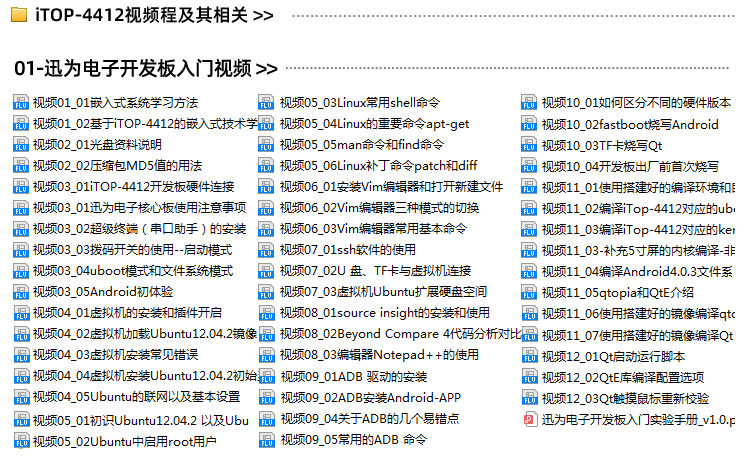Click FLV icon for 视频09_05常用的ADB 命令
750x469 pixels.
pos(266,440)
